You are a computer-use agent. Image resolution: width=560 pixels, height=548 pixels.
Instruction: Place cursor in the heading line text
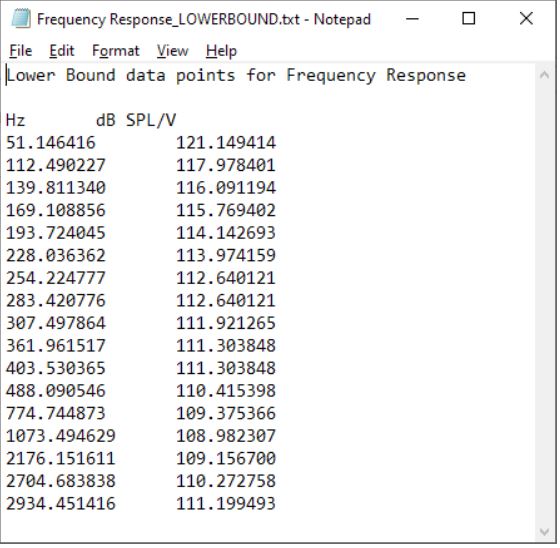(x=236, y=75)
